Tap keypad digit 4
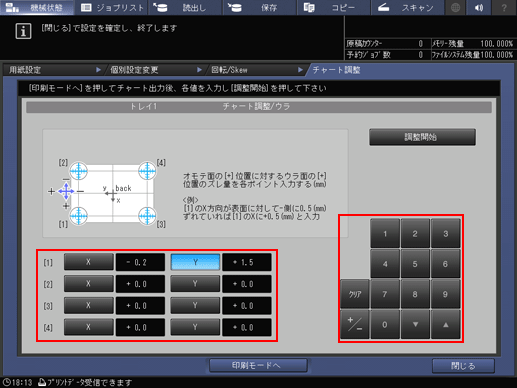The image size is (517, 388). point(385,264)
